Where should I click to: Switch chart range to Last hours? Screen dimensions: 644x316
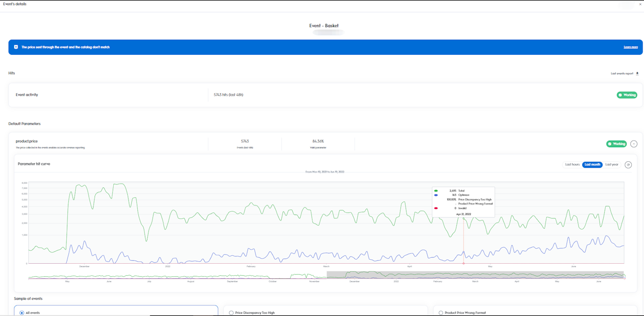point(572,165)
